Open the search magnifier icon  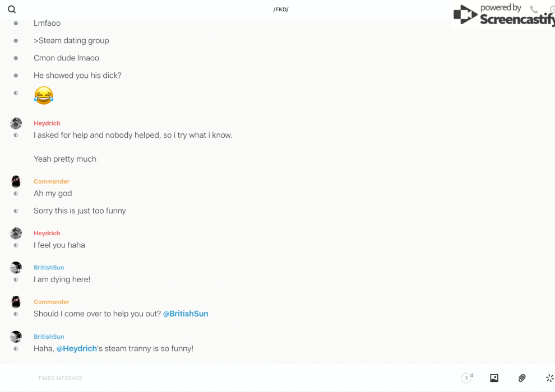[12, 10]
